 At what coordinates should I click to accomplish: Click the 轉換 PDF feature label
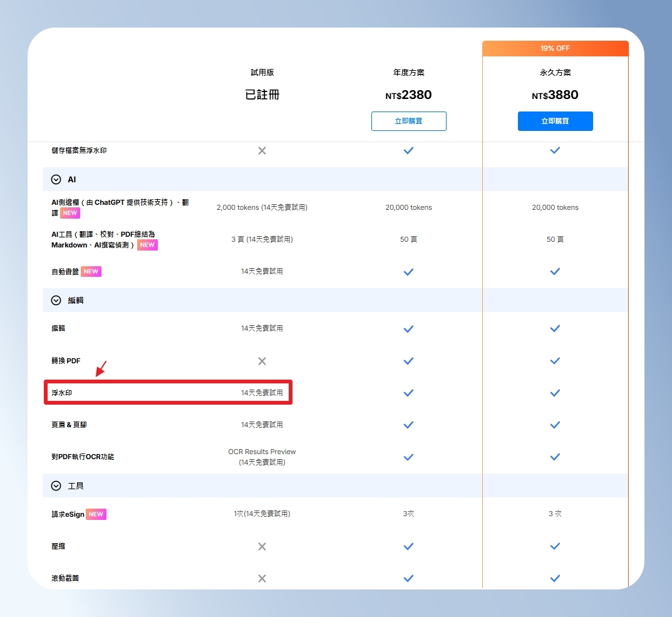[x=66, y=361]
